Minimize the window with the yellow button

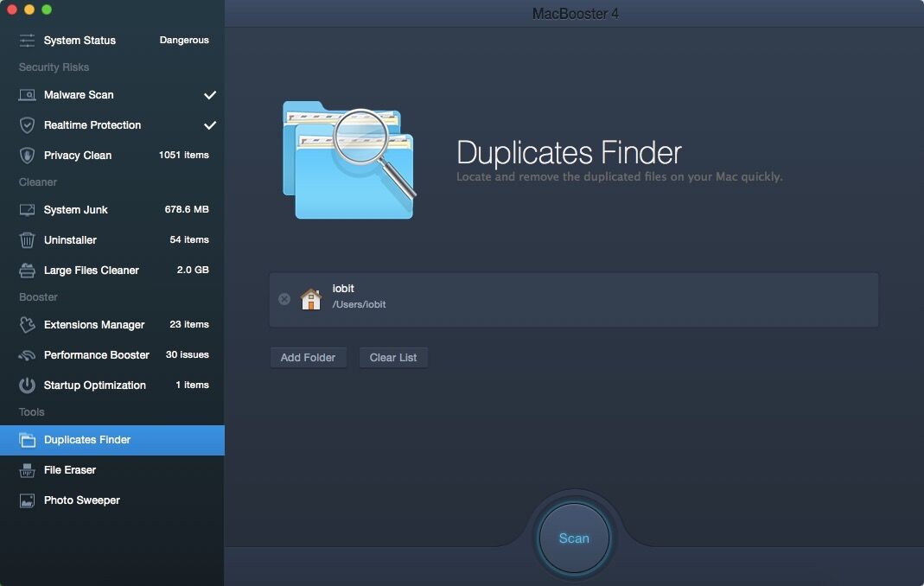29,10
